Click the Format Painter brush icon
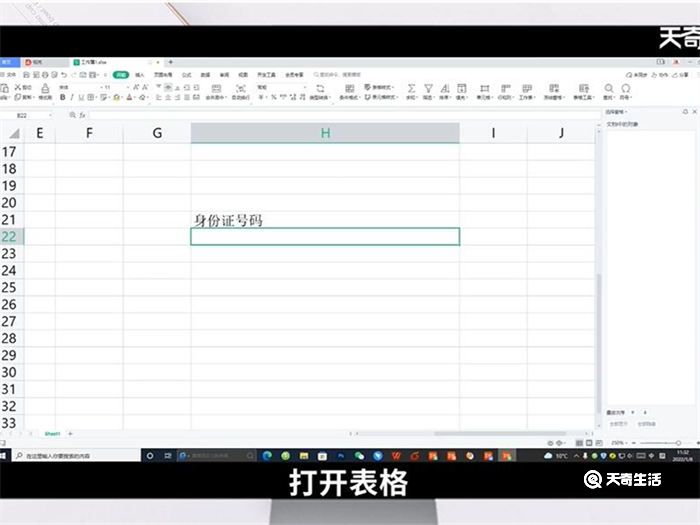This screenshot has height=525, width=700. pyautogui.click(x=45, y=88)
